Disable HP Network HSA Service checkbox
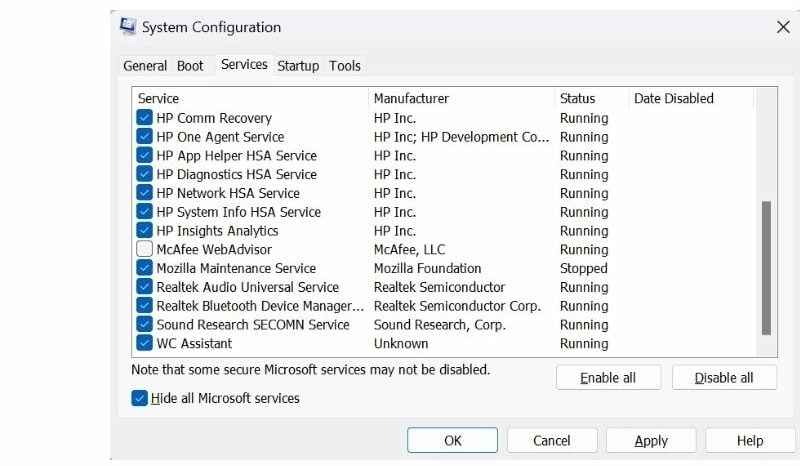This screenshot has height=466, width=800. pos(144,193)
